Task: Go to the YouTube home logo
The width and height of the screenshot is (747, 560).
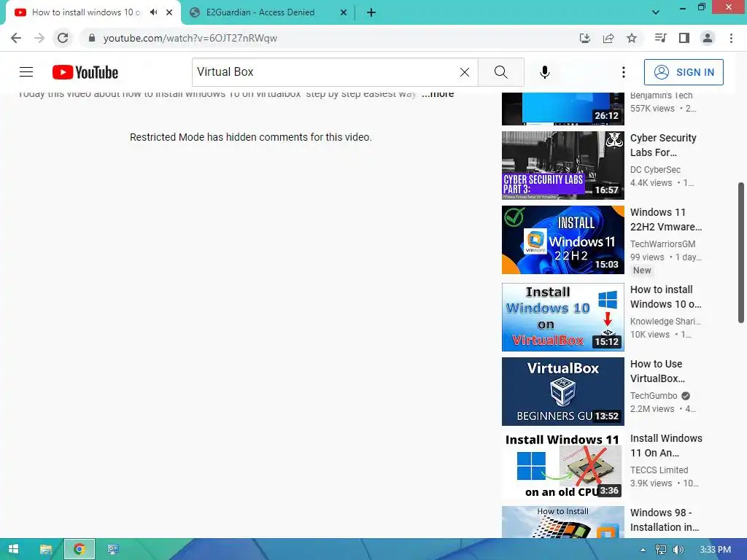Action: pos(85,72)
